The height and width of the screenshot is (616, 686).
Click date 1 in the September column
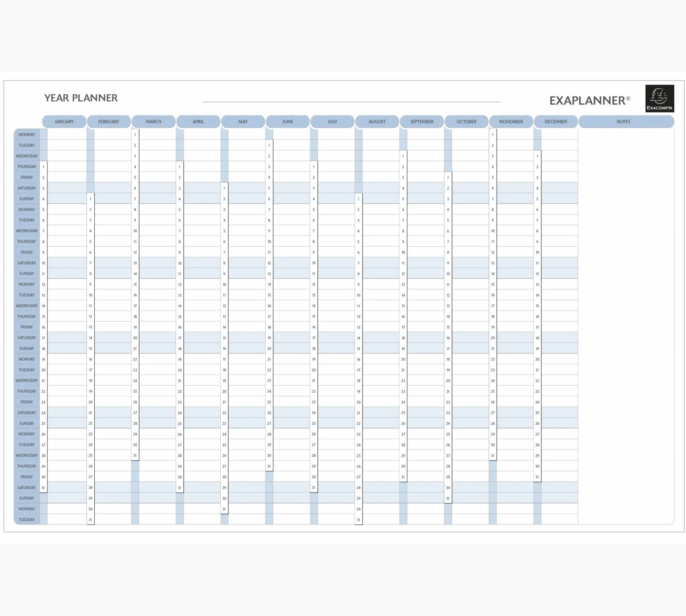(403, 156)
